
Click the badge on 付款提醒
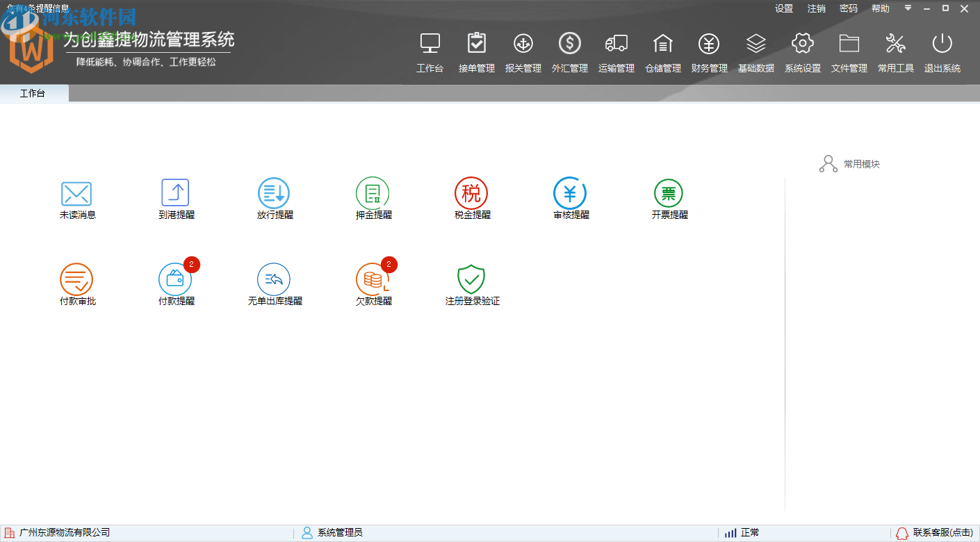click(192, 264)
